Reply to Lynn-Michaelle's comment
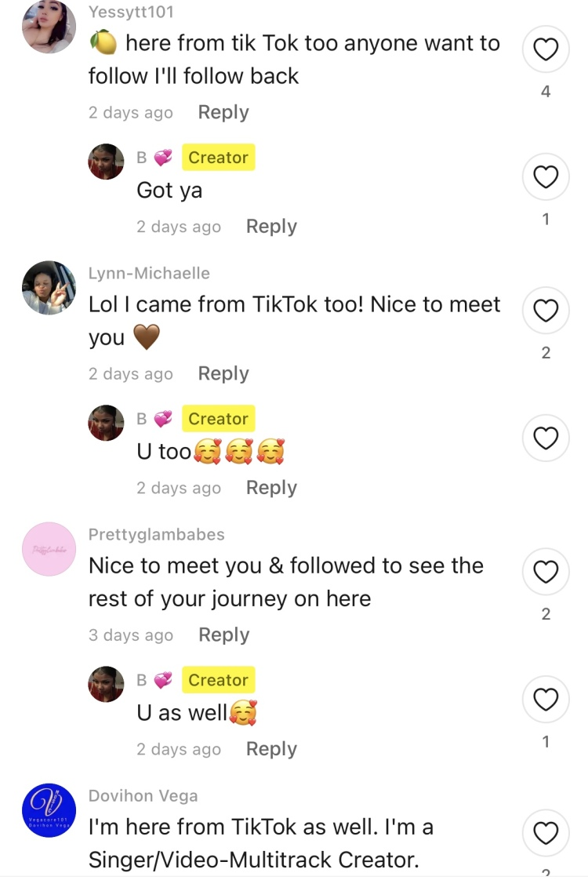Image resolution: width=588 pixels, height=891 pixels. pos(223,373)
